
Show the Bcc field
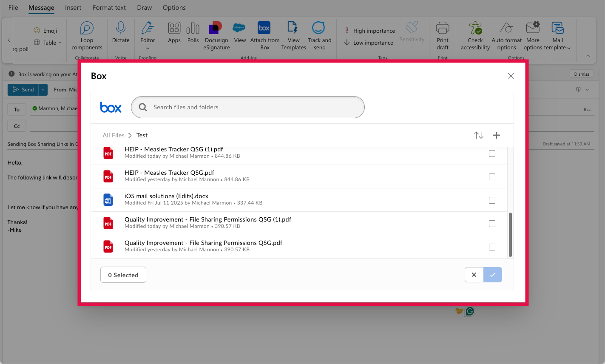click(x=587, y=110)
